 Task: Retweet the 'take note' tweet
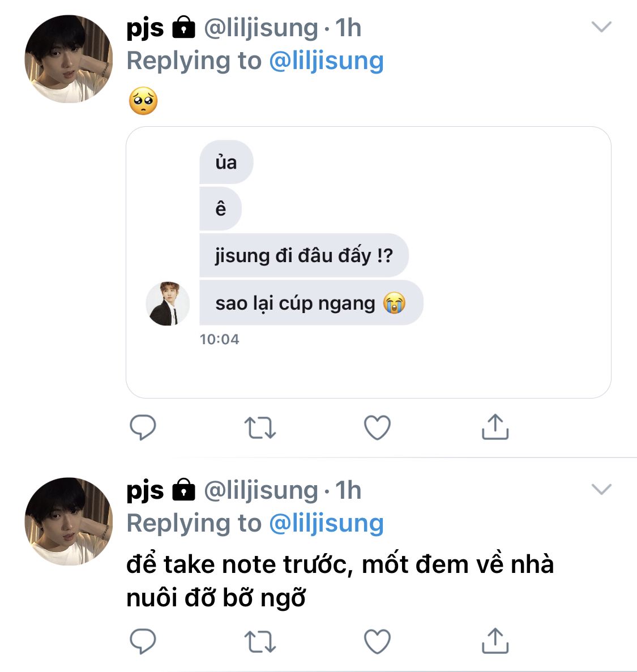point(260,642)
